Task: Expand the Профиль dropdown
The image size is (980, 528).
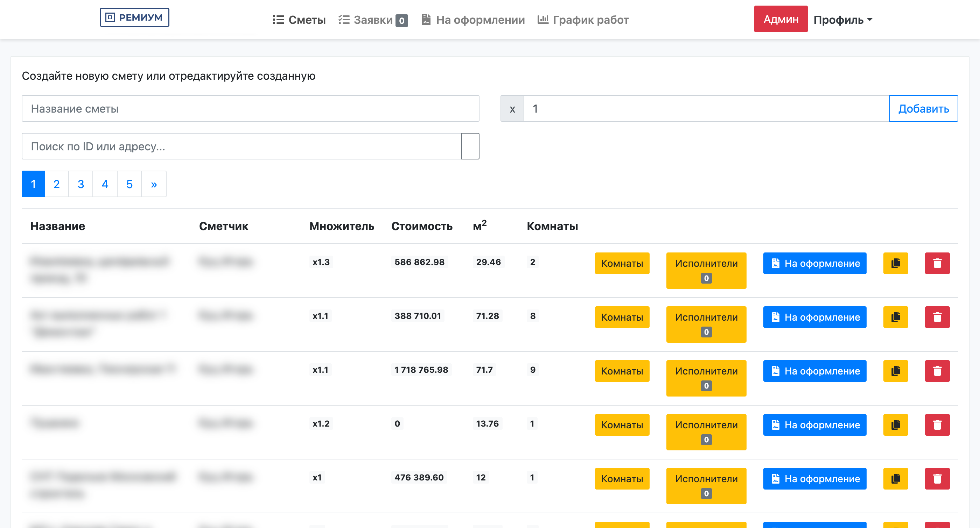Action: 843,20
